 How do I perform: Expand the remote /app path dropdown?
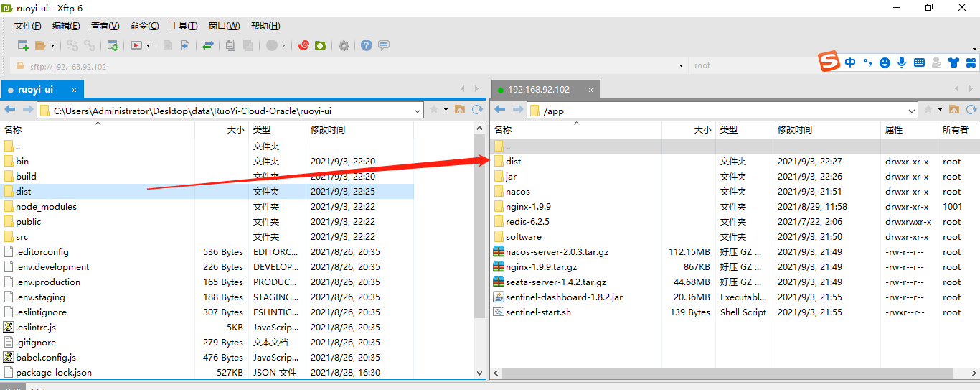(913, 111)
